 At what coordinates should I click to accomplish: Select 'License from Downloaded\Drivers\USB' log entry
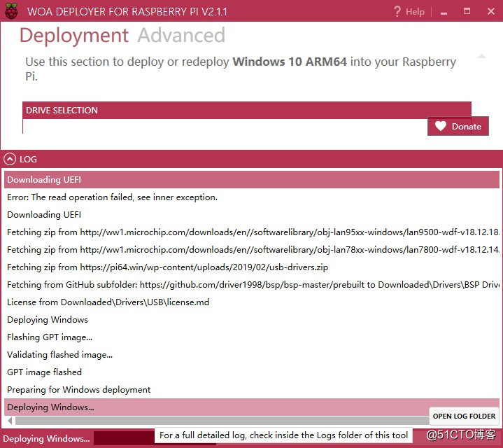(x=252, y=302)
